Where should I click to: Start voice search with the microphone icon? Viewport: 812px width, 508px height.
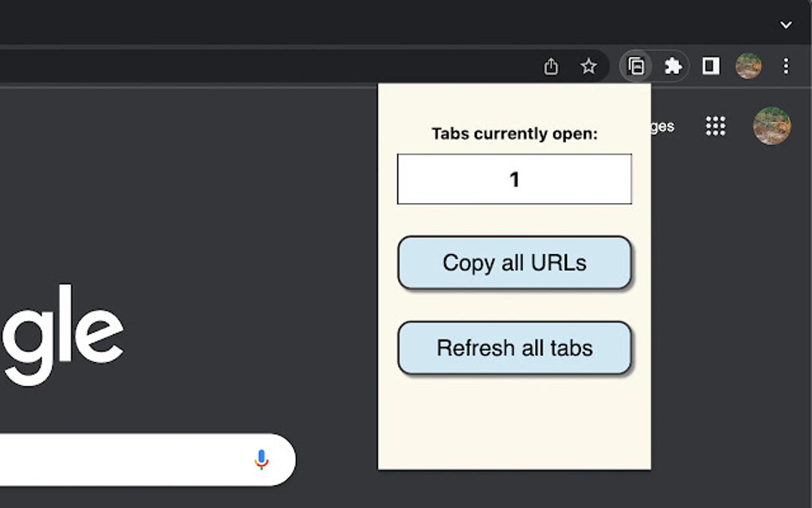click(260, 459)
